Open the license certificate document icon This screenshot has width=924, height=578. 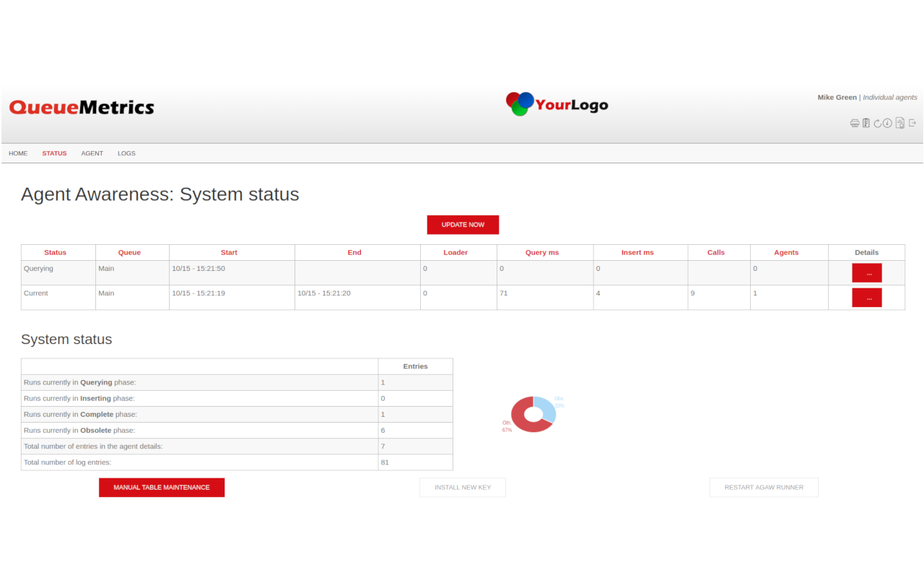point(900,124)
